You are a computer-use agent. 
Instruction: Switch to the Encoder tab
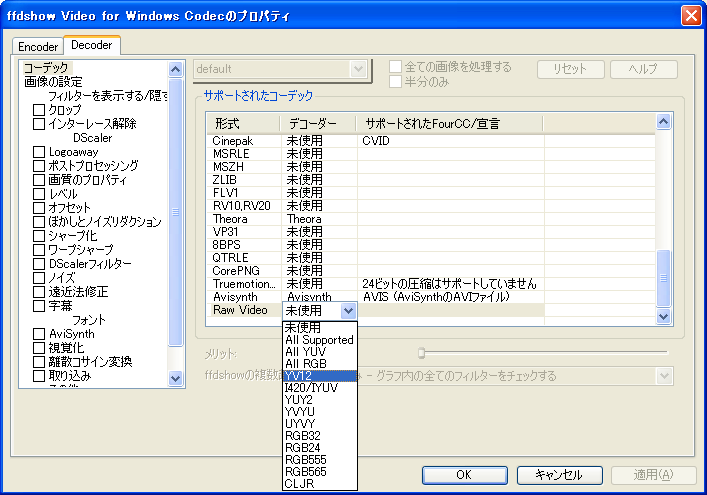pos(38,46)
